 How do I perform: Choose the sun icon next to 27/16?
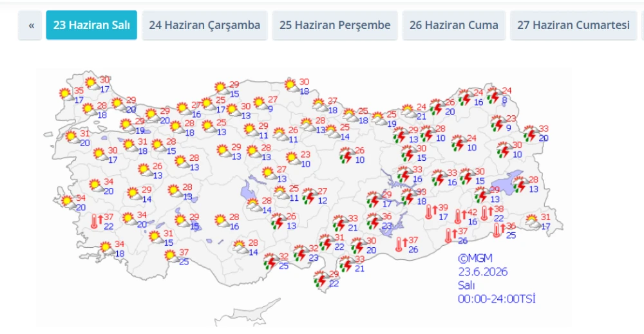point(184,109)
